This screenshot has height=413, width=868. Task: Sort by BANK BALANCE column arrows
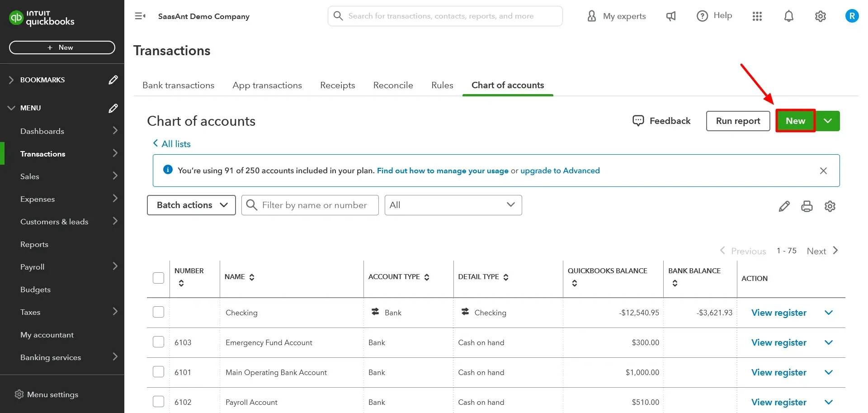(x=675, y=283)
